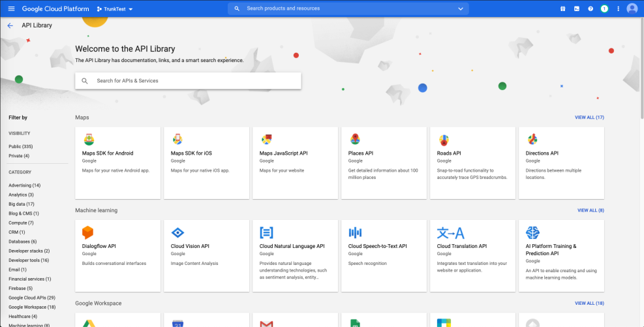The image size is (644, 327).
Task: Select the Analytics (3) category
Action: tap(22, 195)
